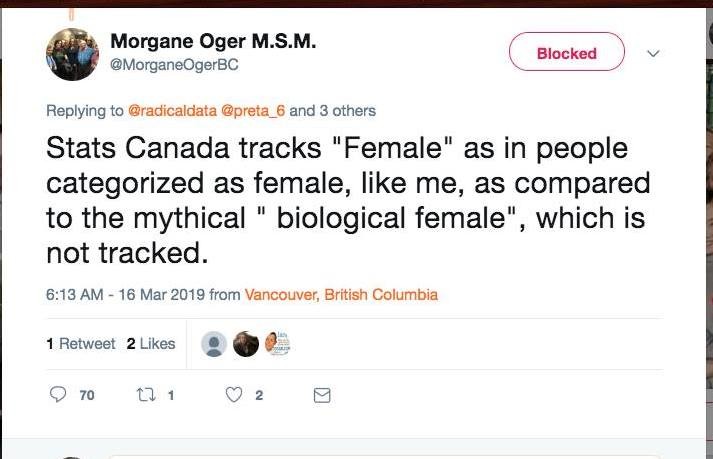Click the Vancouver, British Columbia location link
713x459 pixels.
[341, 295]
